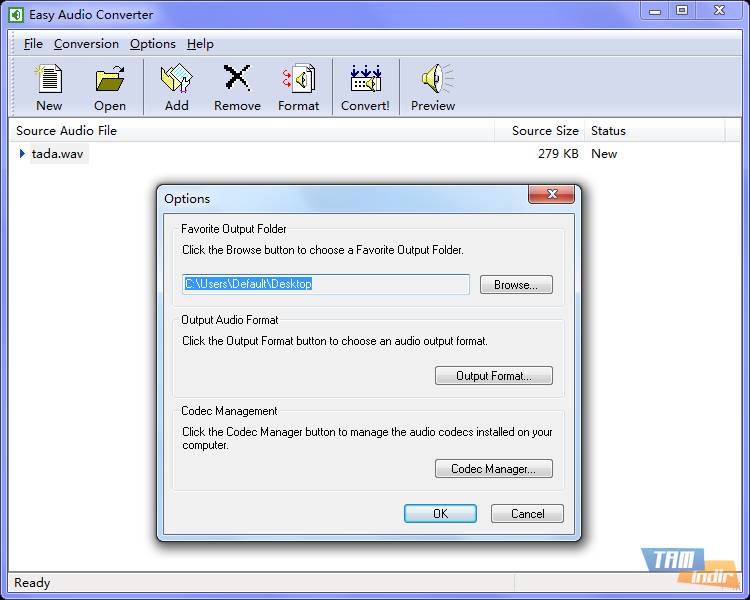Click the Output Format... button
This screenshot has width=750, height=600.
[x=494, y=376]
